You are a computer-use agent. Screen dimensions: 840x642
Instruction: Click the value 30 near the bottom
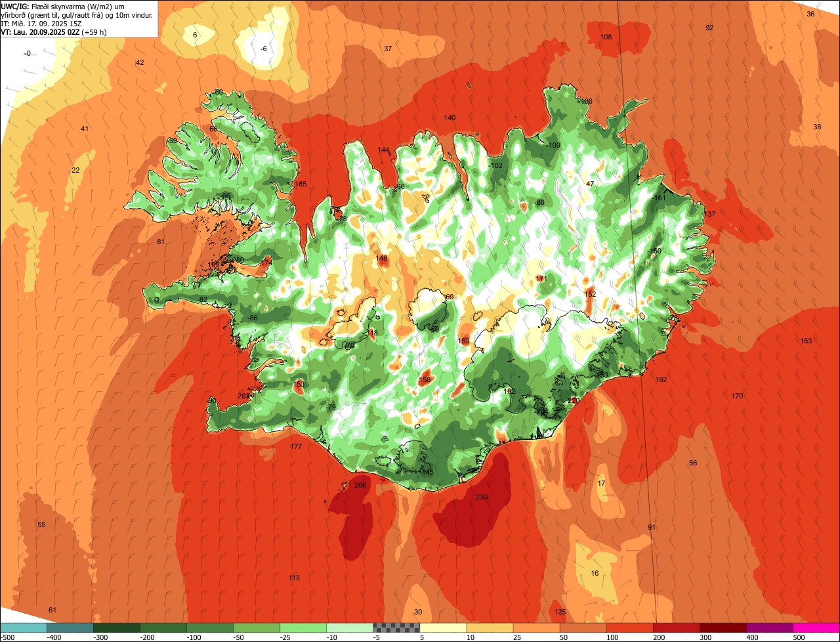418,612
